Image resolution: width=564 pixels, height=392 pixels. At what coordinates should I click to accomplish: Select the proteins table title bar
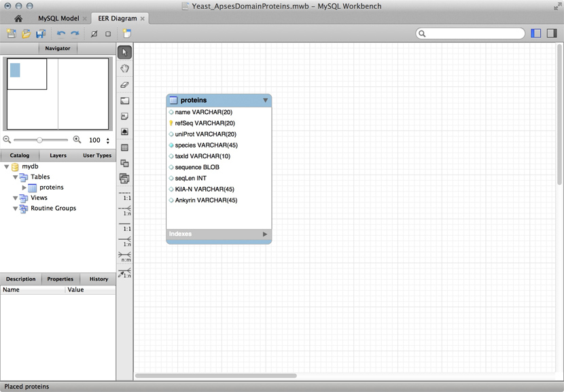point(219,101)
